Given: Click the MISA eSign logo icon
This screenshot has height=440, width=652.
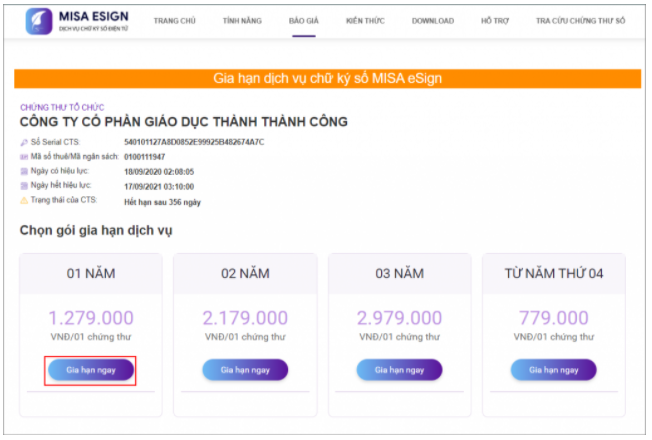Looking at the screenshot, I should pos(40,20).
